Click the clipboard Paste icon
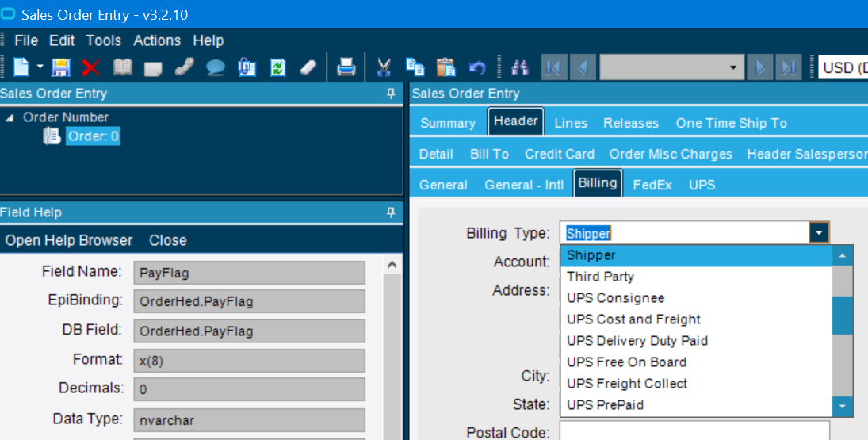The width and height of the screenshot is (868, 440). (x=446, y=67)
